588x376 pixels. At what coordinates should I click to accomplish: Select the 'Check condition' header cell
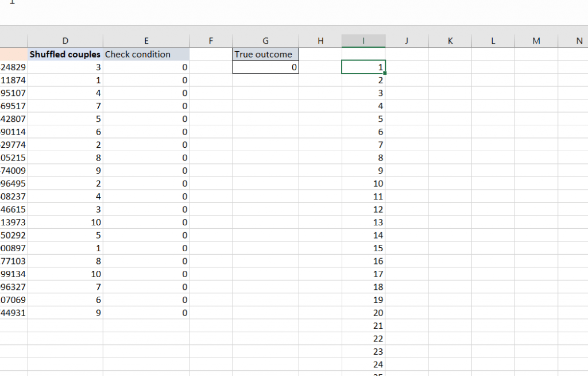coord(146,54)
